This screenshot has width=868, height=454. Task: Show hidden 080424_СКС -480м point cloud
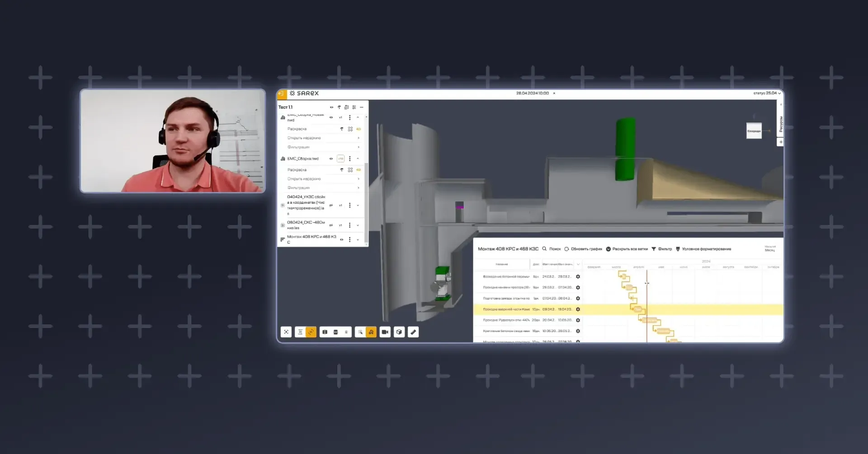(331, 225)
